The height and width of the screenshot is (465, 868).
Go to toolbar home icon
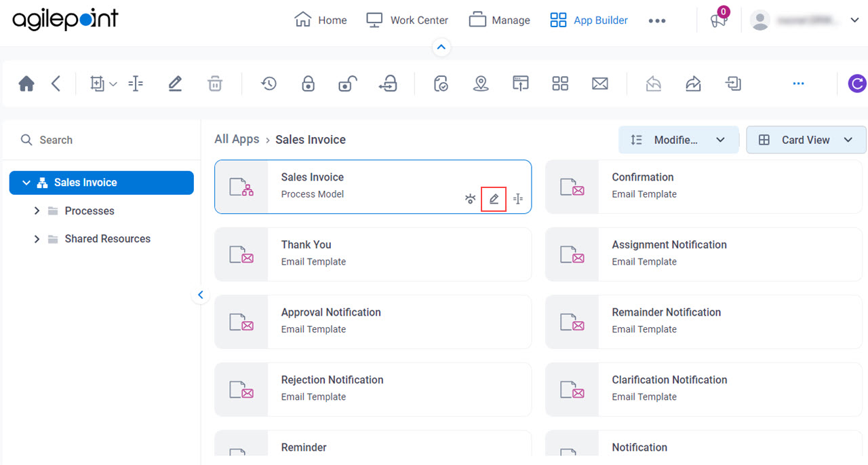(26, 83)
